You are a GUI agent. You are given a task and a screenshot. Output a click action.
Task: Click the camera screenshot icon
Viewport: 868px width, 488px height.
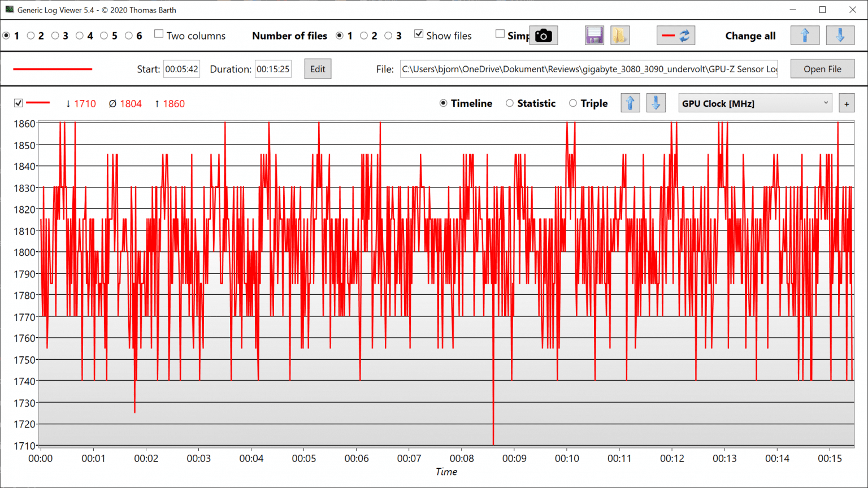pyautogui.click(x=543, y=36)
